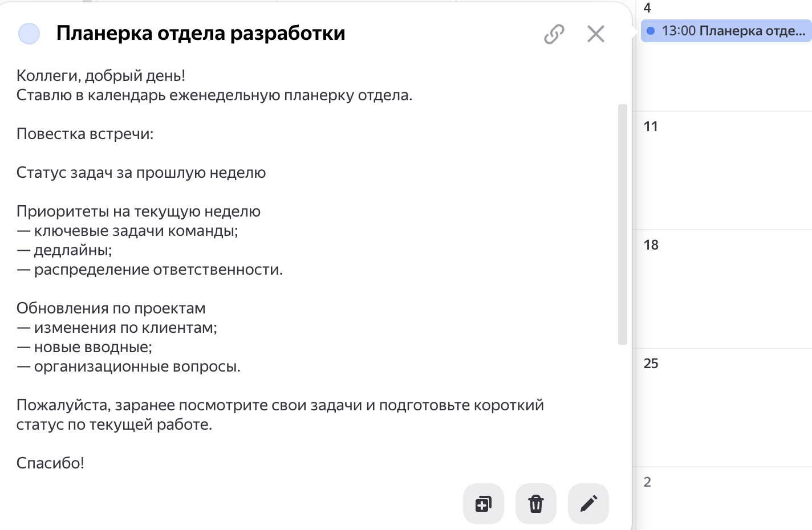Select day 2 of next month

[x=647, y=482]
